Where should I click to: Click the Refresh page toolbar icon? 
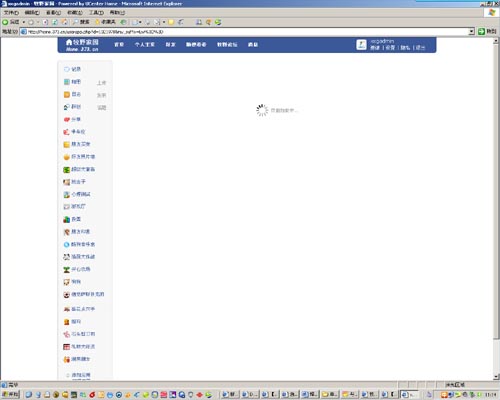point(55,22)
